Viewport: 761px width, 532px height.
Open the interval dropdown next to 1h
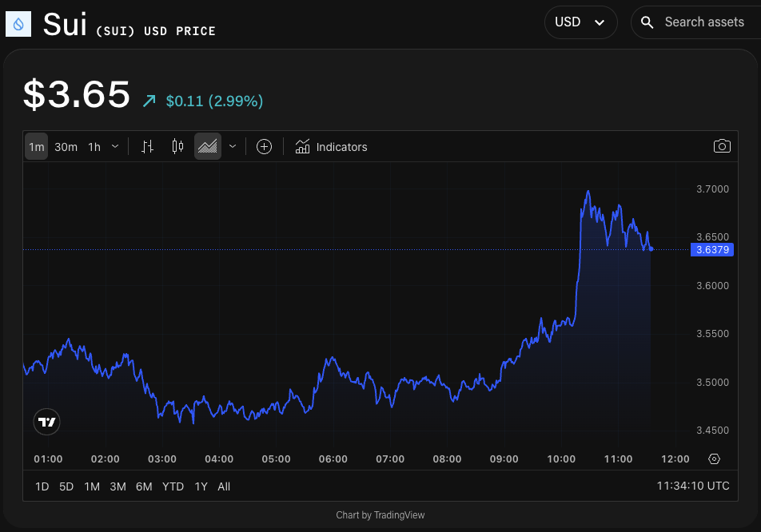pyautogui.click(x=114, y=146)
